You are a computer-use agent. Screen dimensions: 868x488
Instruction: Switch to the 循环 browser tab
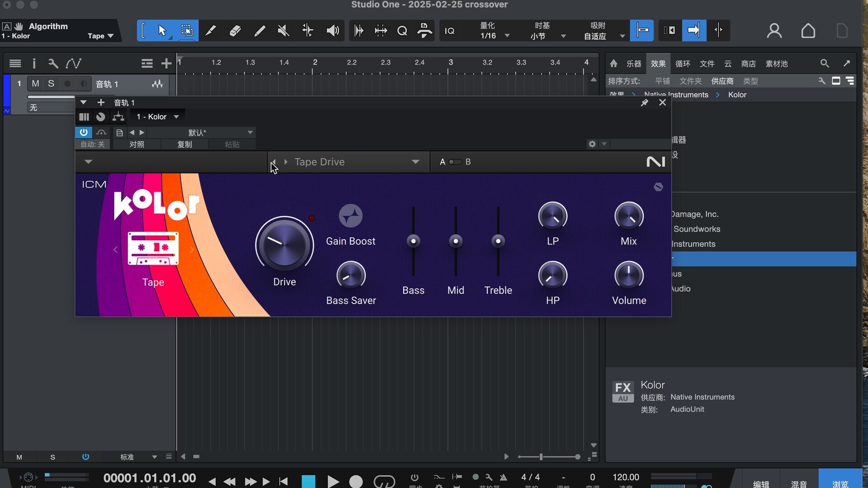[683, 64]
